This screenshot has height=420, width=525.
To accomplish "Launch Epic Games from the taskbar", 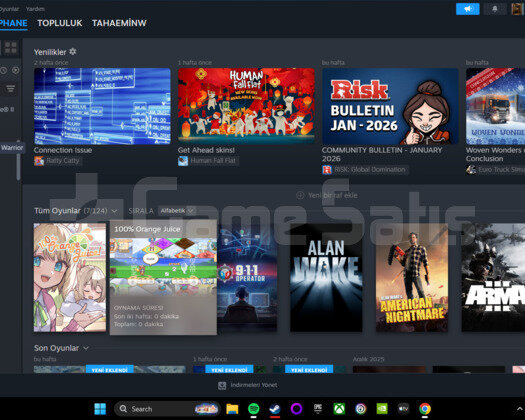I will pyautogui.click(x=318, y=409).
